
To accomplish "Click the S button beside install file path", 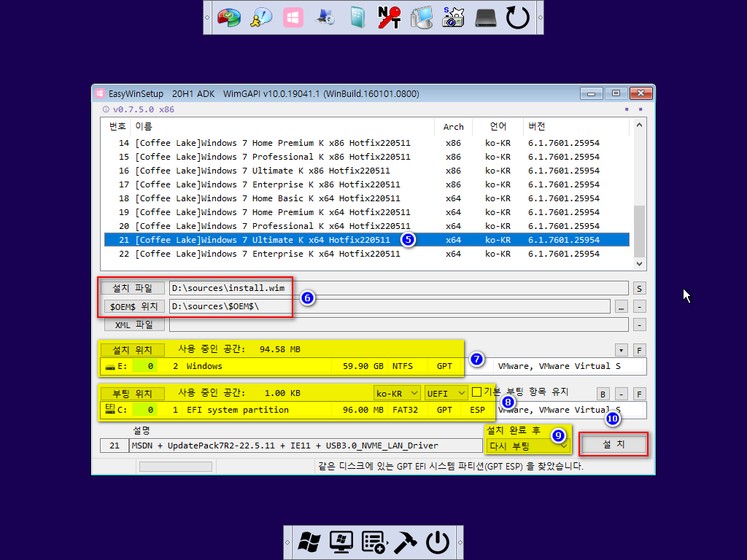I will [639, 288].
